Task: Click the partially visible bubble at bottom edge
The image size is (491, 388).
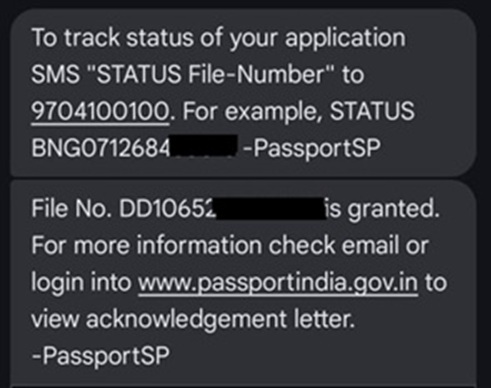Action: [x=243, y=386]
